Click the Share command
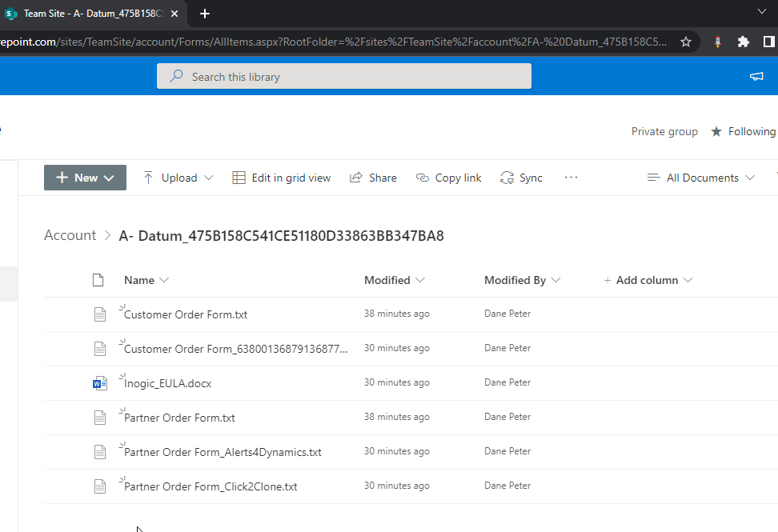The height and width of the screenshot is (532, 778). pos(373,178)
